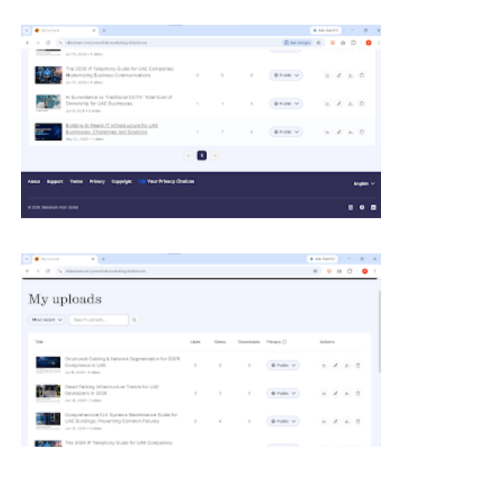Open the LinkedIn icon in the footer
Viewport: 486px width, 500px height.
click(373, 207)
